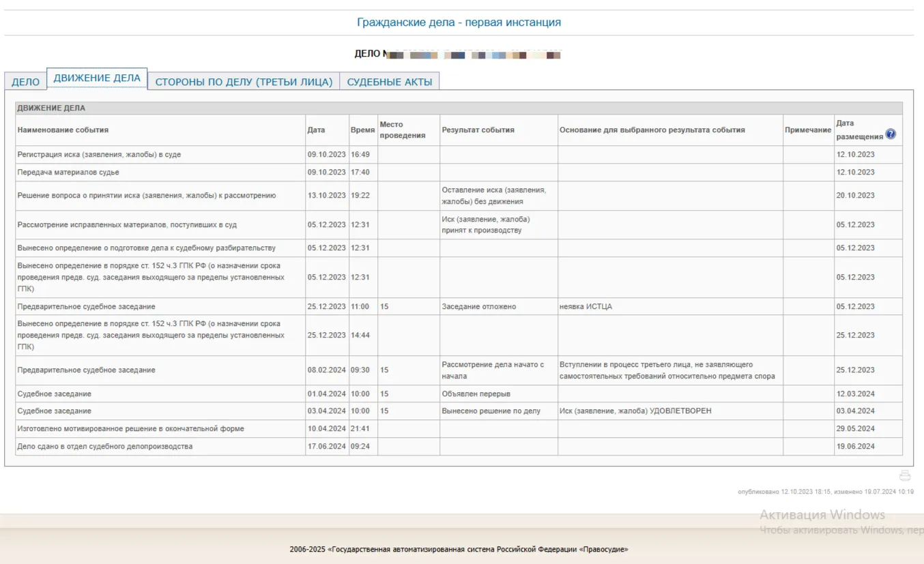Viewport: 924px width, 564px height.
Task: Click result Рассмотрение дела начато с начала
Action: (493, 370)
